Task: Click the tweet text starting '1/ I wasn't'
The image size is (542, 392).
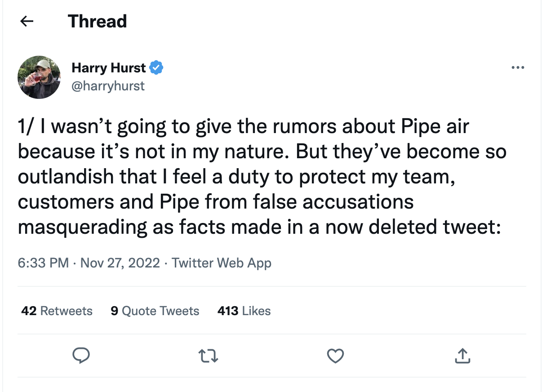Action: point(243,127)
